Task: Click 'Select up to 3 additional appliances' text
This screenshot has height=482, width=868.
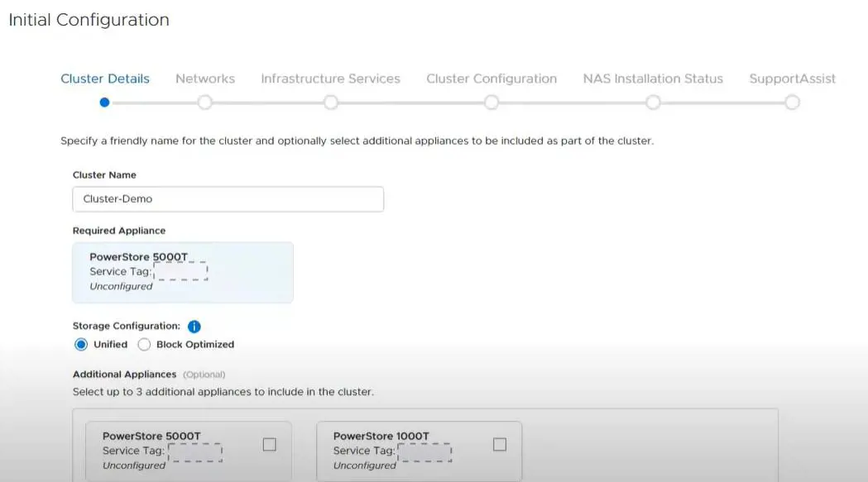Action: click(x=223, y=392)
